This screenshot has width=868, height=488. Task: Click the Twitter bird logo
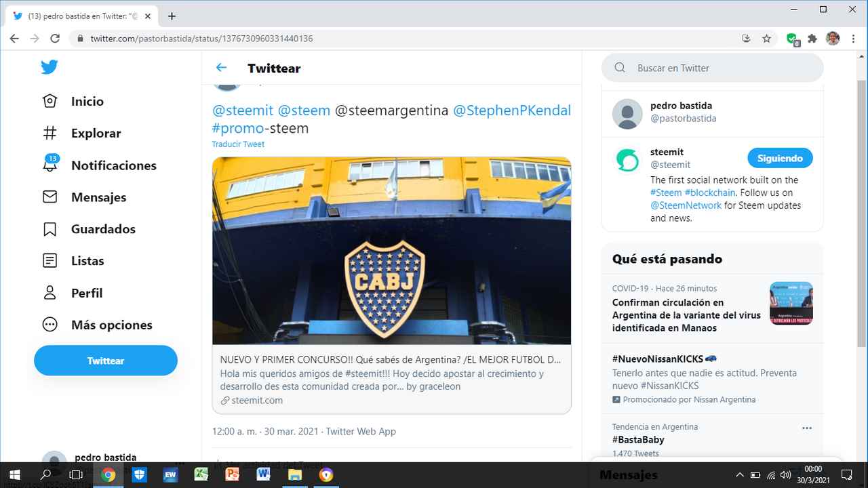coord(50,67)
